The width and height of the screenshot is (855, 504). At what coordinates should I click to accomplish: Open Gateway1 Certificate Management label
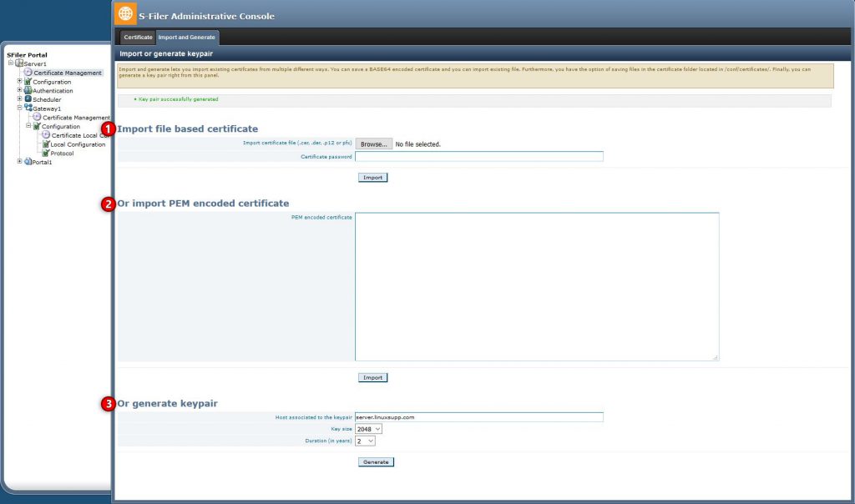tap(76, 118)
